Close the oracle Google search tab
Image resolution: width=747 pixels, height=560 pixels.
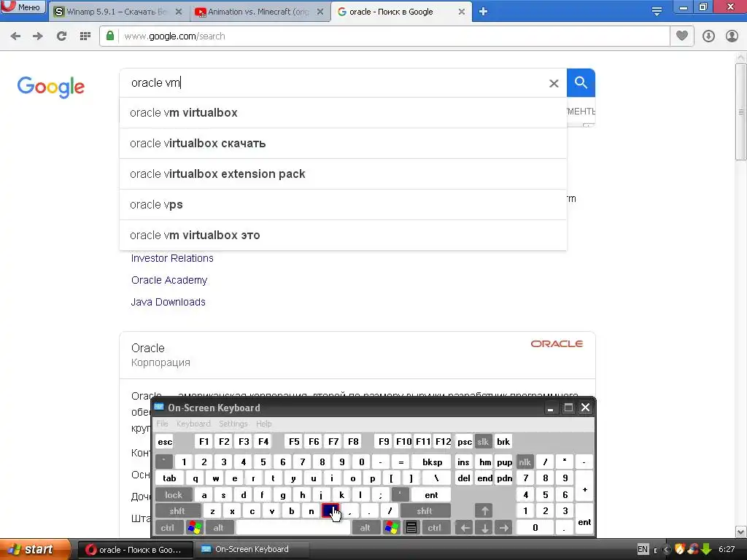tap(462, 12)
